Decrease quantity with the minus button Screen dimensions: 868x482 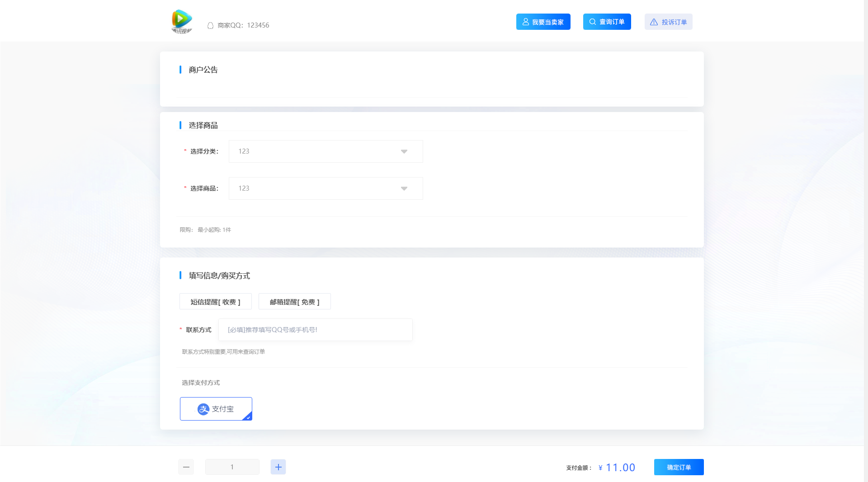[x=186, y=467]
